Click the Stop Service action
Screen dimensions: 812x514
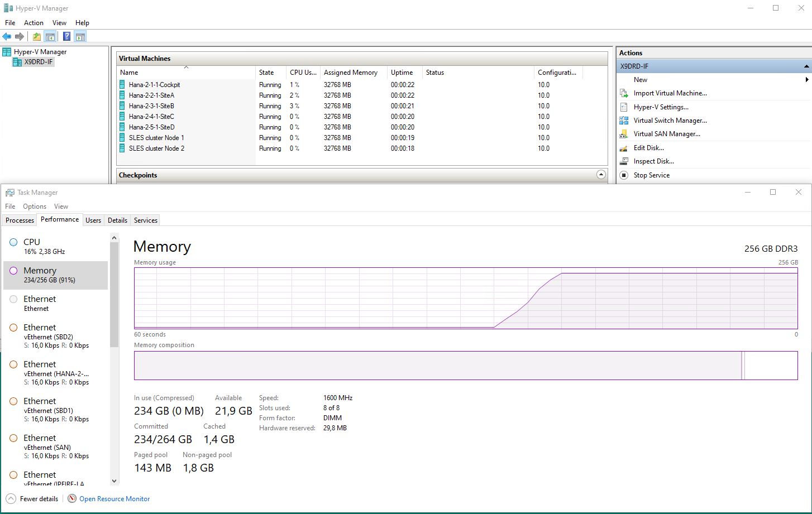[x=652, y=175]
